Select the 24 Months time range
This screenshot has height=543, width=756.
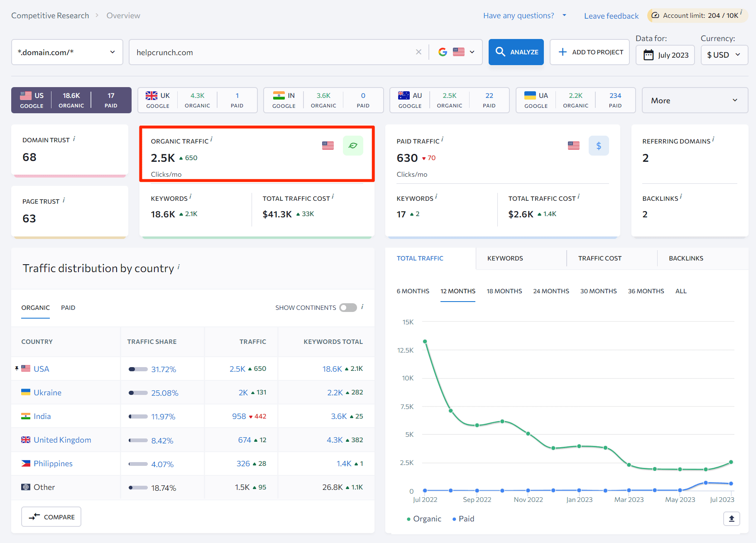[551, 291]
